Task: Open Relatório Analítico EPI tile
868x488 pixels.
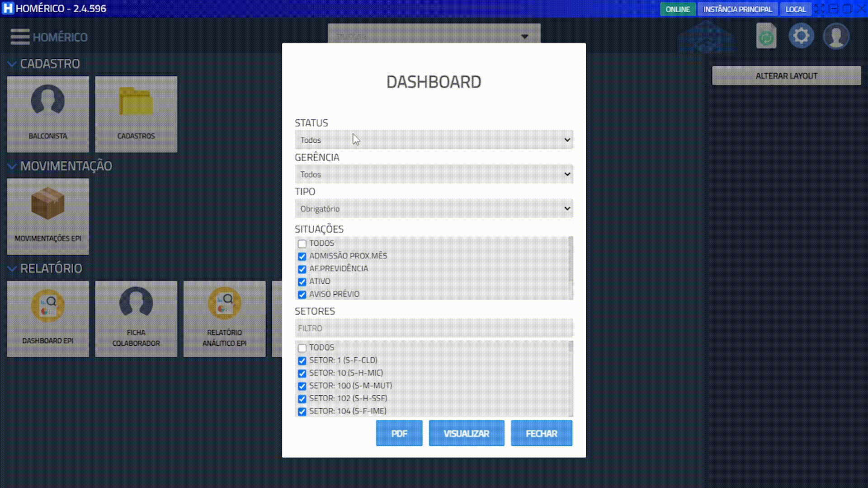Action: point(224,319)
